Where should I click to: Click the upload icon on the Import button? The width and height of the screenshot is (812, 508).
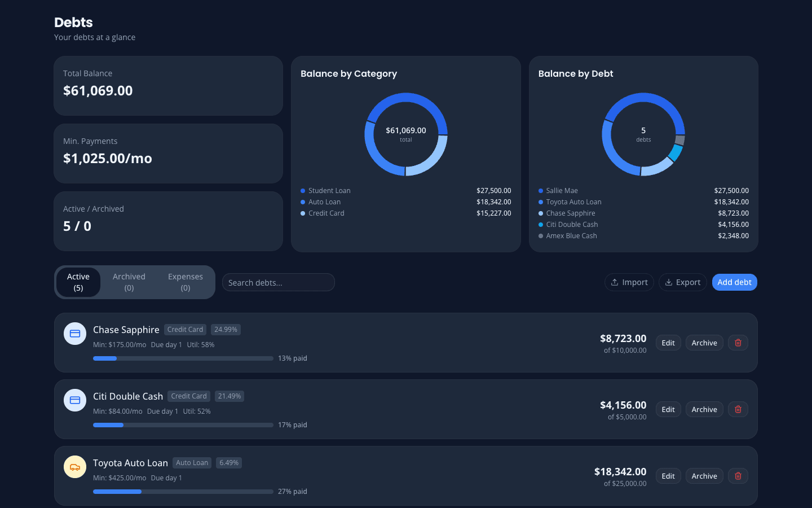pos(615,282)
